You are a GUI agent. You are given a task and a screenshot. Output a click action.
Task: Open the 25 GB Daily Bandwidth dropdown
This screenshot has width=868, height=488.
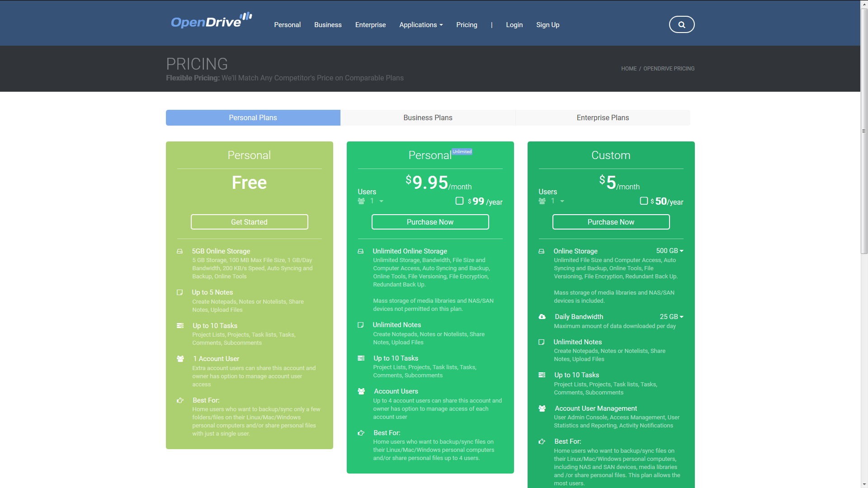pos(671,317)
